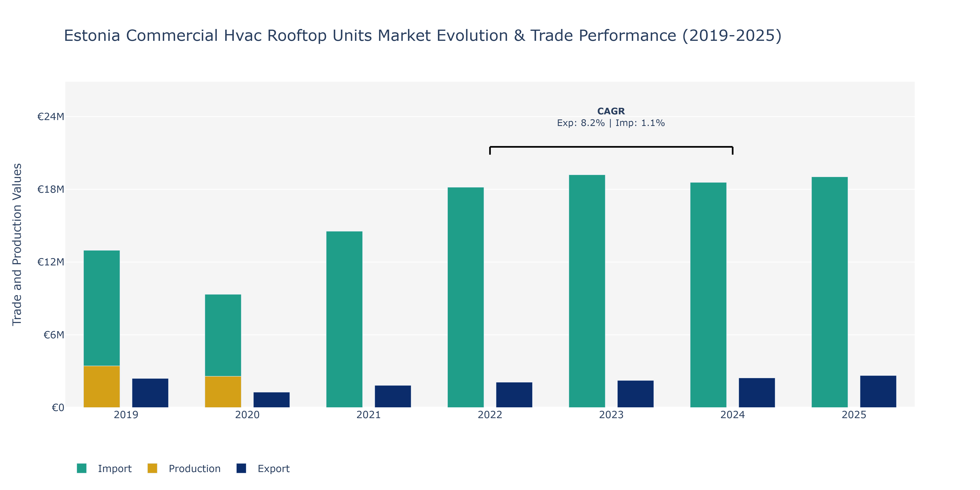Select the 2025 Import bar
Image resolution: width=980 pixels, height=490 pixels.
830,292
